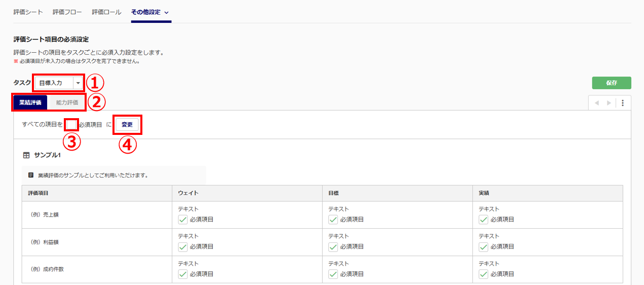Viewport: 644px width, 285px height.
Task: Open the タスク dropdown arrow
Action: pos(78,83)
